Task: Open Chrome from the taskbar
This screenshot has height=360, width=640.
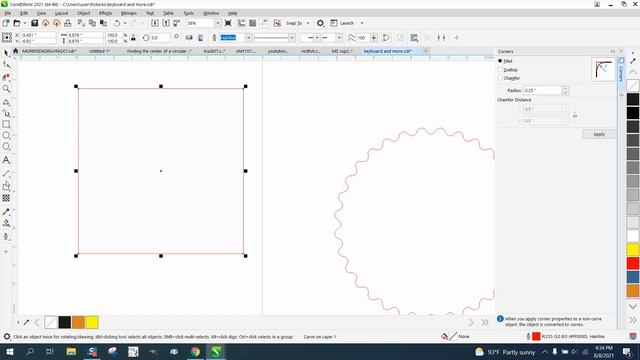Action: [x=196, y=351]
